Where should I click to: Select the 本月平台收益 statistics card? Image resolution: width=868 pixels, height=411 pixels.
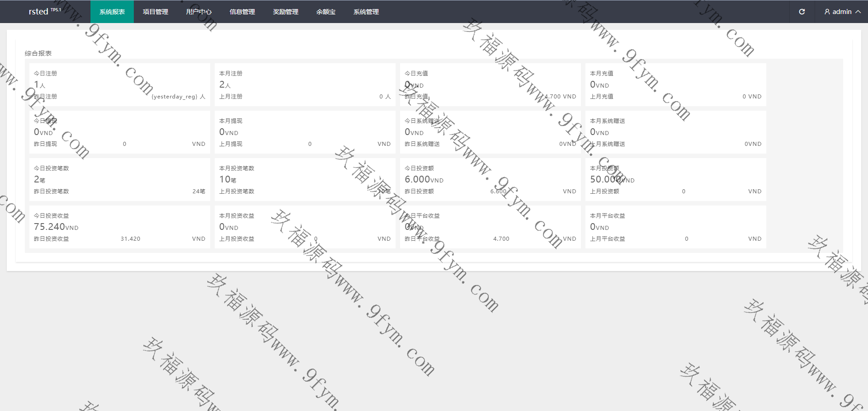coord(675,227)
